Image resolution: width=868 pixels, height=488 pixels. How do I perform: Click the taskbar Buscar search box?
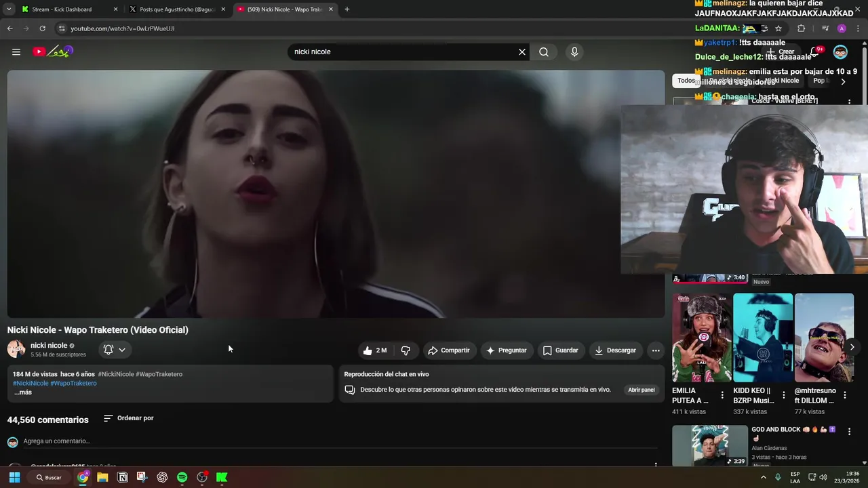point(49,477)
